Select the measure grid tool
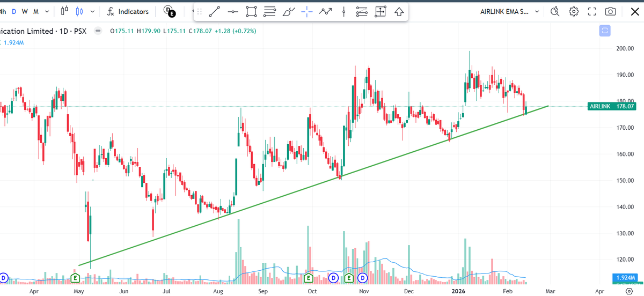Screen dimensions: 644x296 pyautogui.click(x=380, y=11)
